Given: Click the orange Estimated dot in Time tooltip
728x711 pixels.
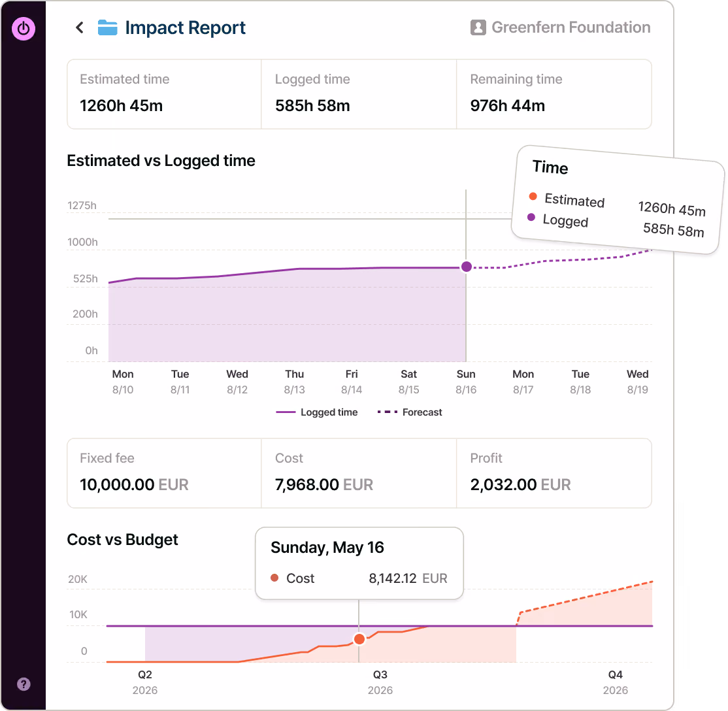Looking at the screenshot, I should coord(533,197).
